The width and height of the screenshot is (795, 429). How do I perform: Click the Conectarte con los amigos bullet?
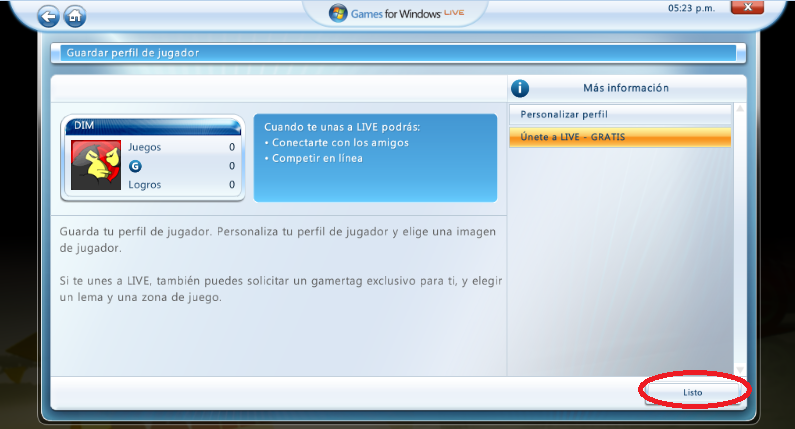coord(337,142)
